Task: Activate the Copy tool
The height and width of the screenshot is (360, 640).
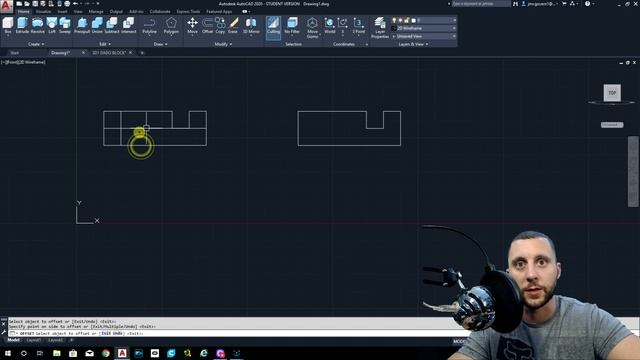Action: coord(220,25)
